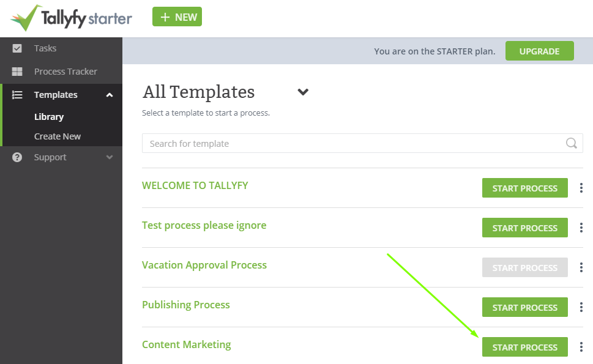Collapse the Templates section in sidebar
The height and width of the screenshot is (364, 593).
[109, 94]
